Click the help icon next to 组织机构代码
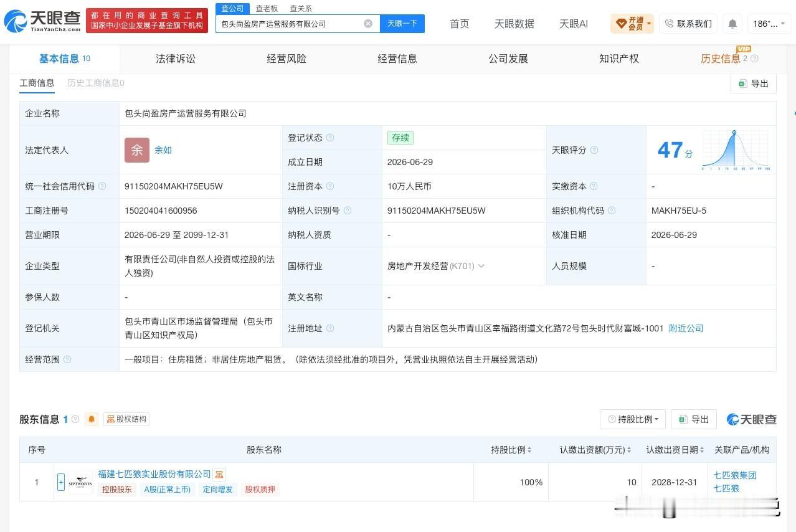The image size is (796, 532). coord(612,211)
